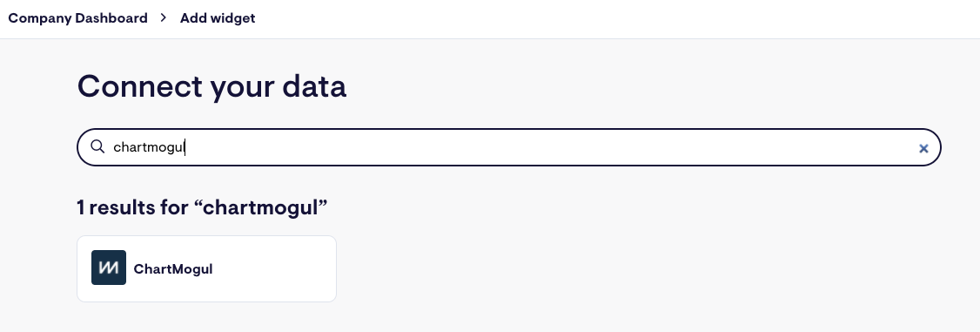The image size is (980, 332).
Task: Click the word Connect in page title
Action: (140, 86)
